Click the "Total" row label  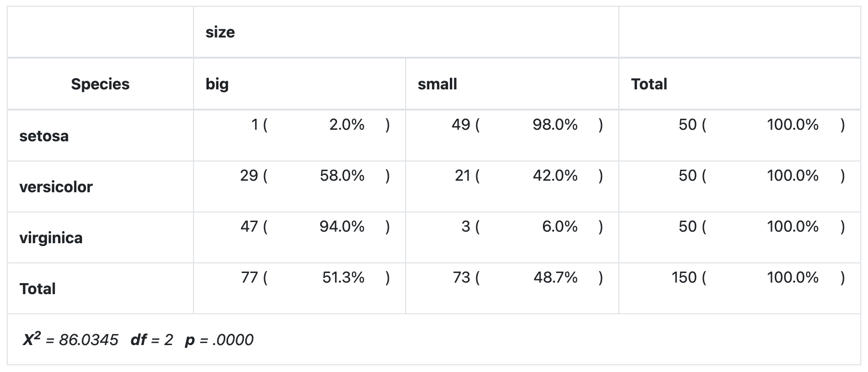[37, 289]
